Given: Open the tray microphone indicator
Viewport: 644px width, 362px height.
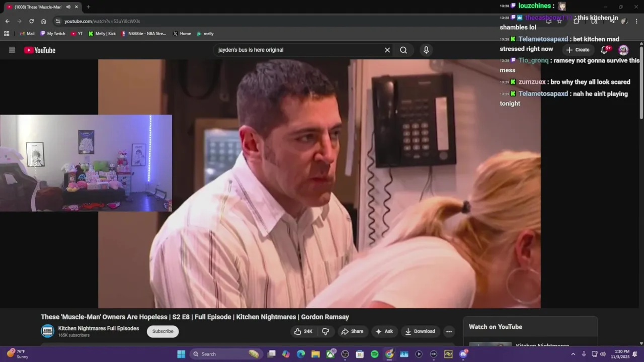Looking at the screenshot, I should pos(584,354).
